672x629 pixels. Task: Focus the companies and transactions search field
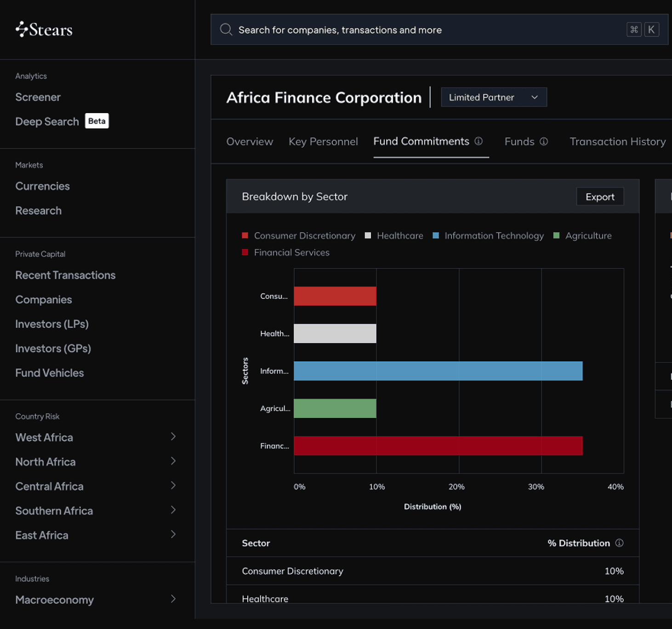[x=439, y=29]
